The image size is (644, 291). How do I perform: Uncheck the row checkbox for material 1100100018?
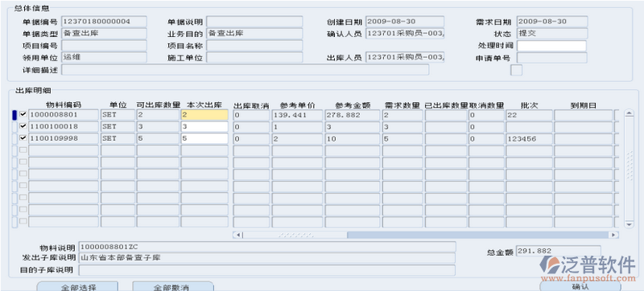[x=23, y=126]
